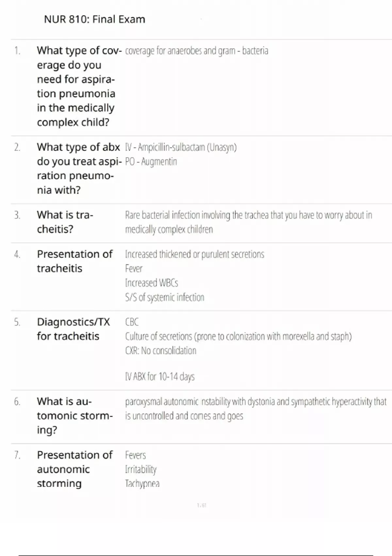Click 'S/S of systemic infection' line

165,297
